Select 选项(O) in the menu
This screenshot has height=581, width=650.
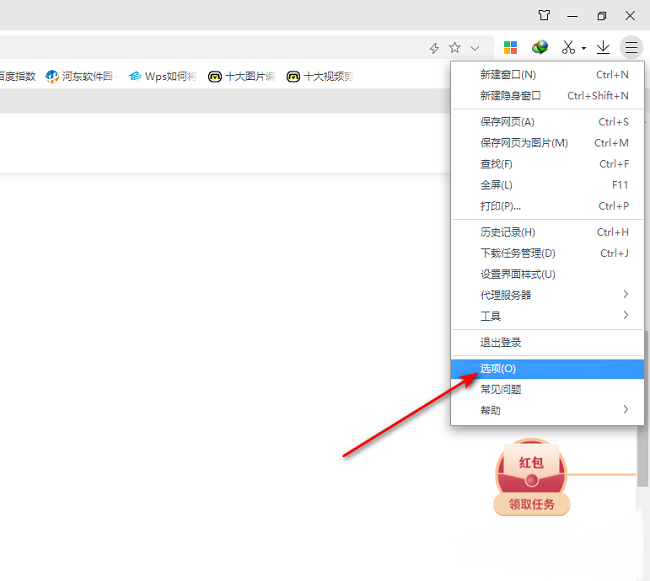(547, 369)
